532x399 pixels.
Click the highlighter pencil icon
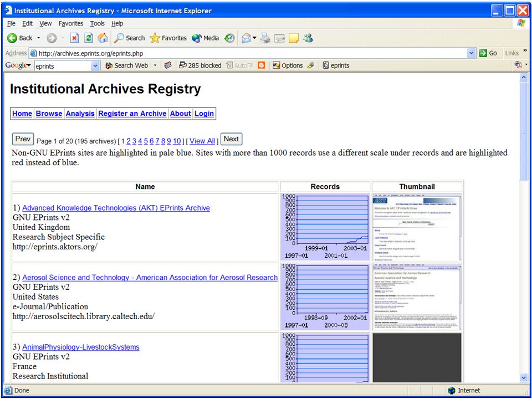(x=311, y=65)
